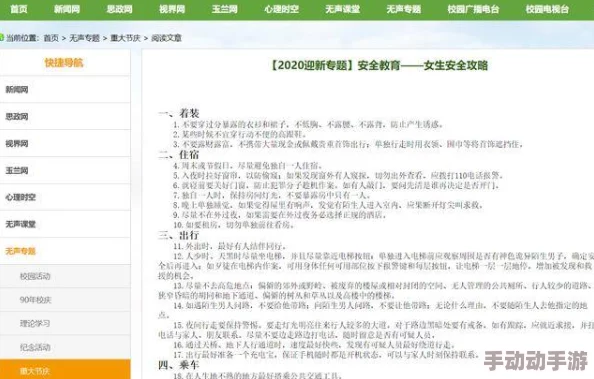
Task: Click the section heading 一、着装
Action: coord(178,113)
